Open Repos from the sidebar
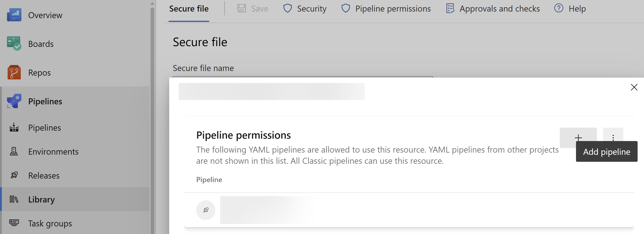 click(39, 73)
